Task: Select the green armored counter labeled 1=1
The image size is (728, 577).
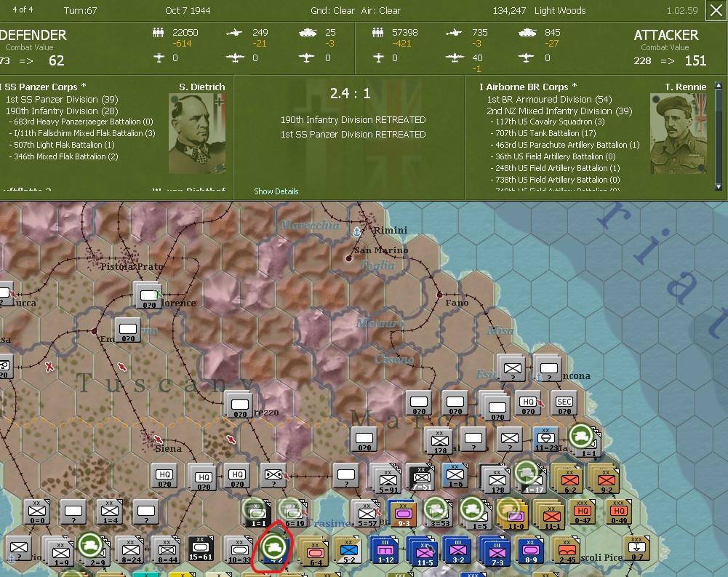Action: [x=256, y=512]
